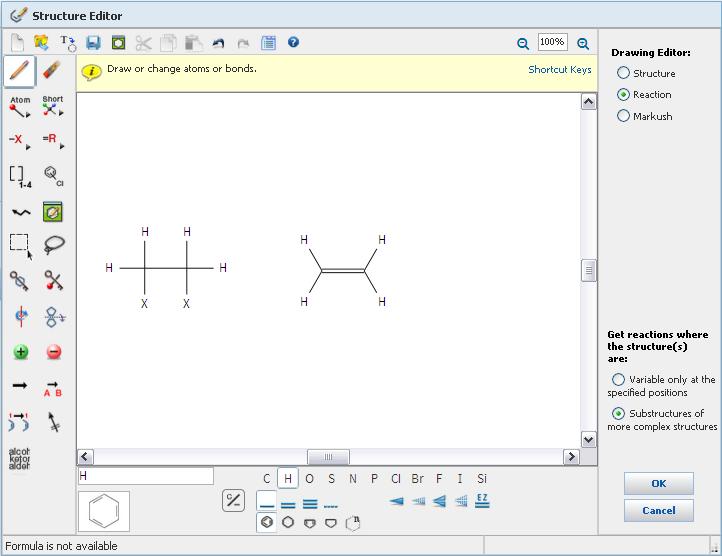This screenshot has height=556, width=722.
Task: Open a saved structure file
Action: (x=41, y=43)
